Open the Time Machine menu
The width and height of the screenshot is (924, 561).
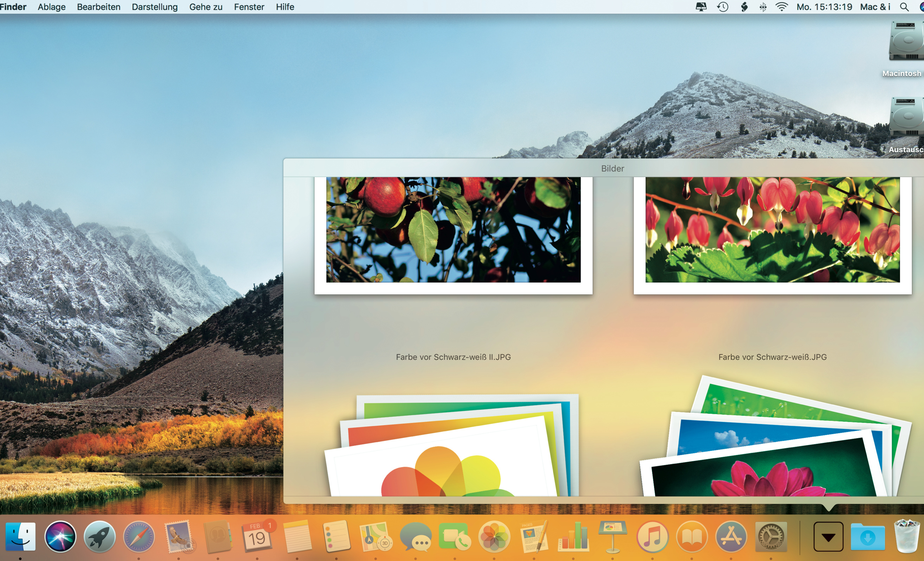[723, 7]
